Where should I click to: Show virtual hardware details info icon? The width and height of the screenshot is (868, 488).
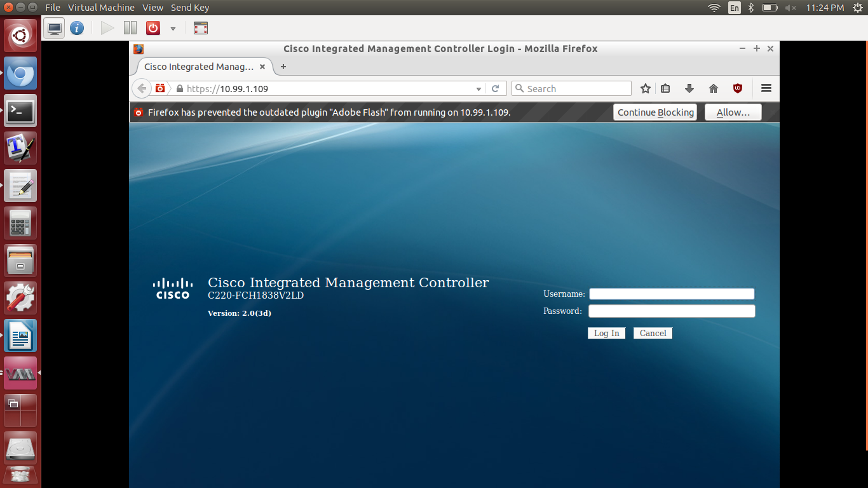tap(77, 28)
